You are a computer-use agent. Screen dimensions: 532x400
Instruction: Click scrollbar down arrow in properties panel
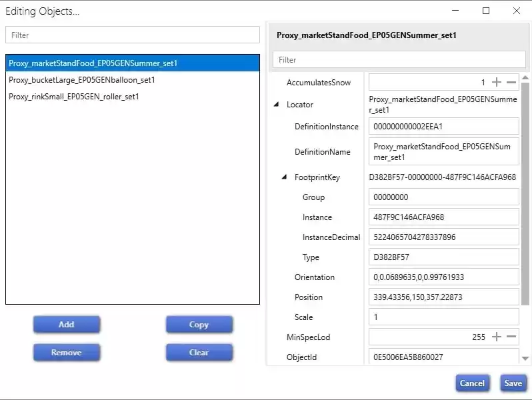(x=525, y=359)
